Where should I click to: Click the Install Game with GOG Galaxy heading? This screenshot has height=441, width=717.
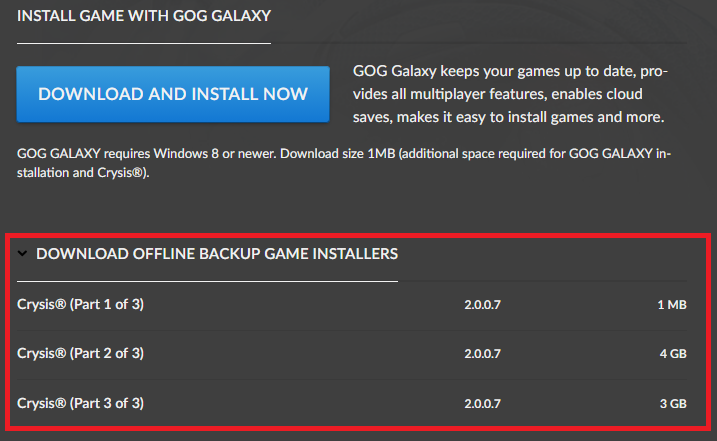pyautogui.click(x=144, y=16)
